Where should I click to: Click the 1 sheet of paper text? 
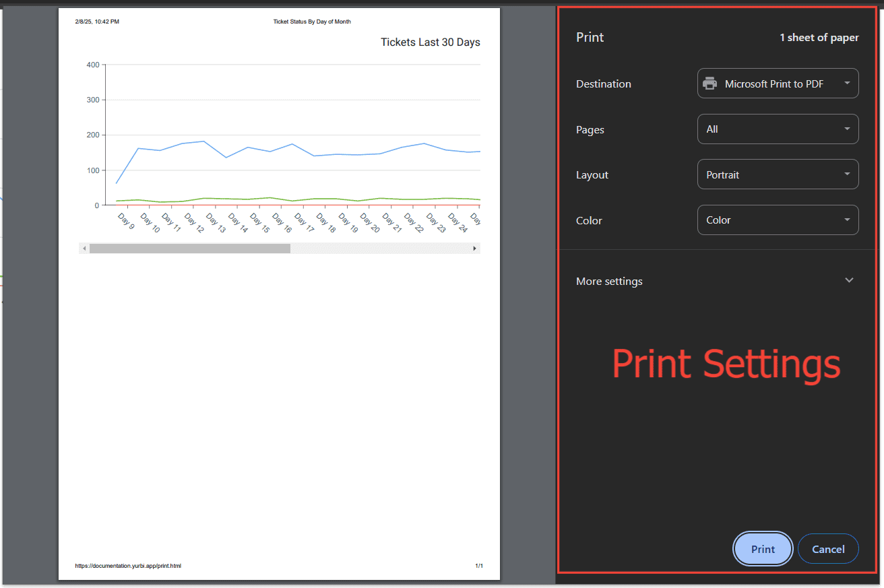[x=819, y=38]
